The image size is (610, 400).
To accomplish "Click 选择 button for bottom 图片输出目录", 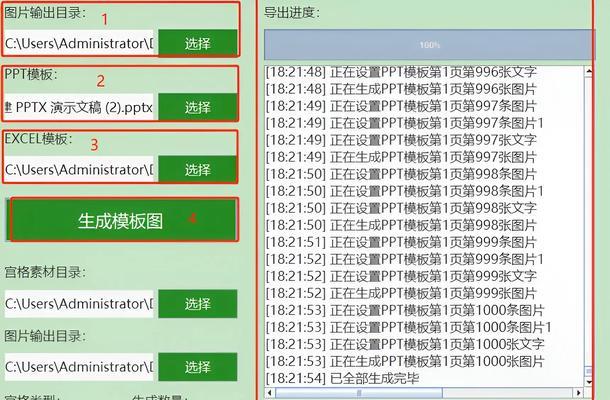I will 198,367.
